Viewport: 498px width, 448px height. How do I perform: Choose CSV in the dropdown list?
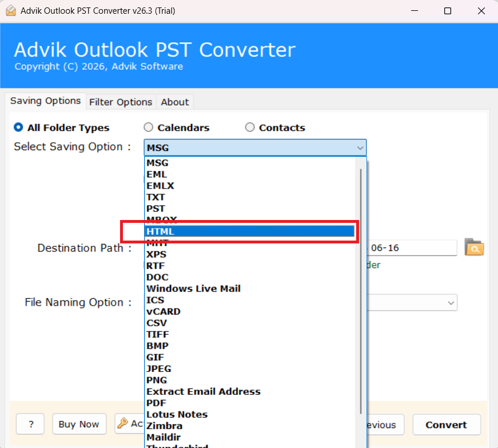coord(250,323)
